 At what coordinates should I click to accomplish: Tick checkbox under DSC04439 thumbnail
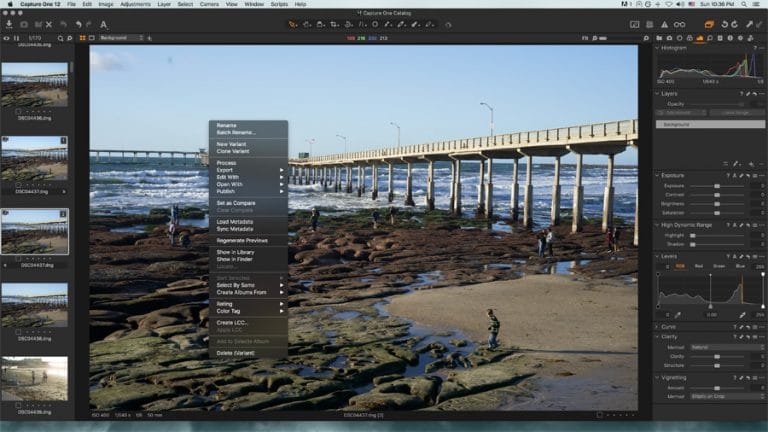[x=18, y=406]
